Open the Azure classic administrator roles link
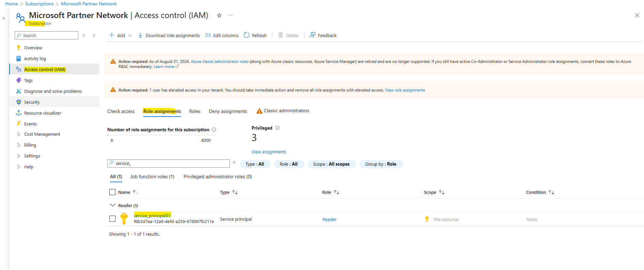644x270 pixels. [220, 62]
